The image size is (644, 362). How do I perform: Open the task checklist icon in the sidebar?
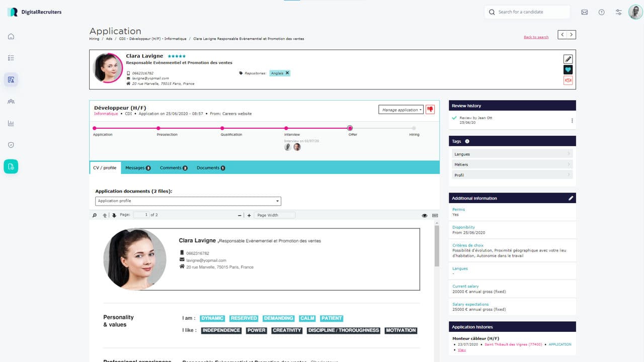pos(11,58)
